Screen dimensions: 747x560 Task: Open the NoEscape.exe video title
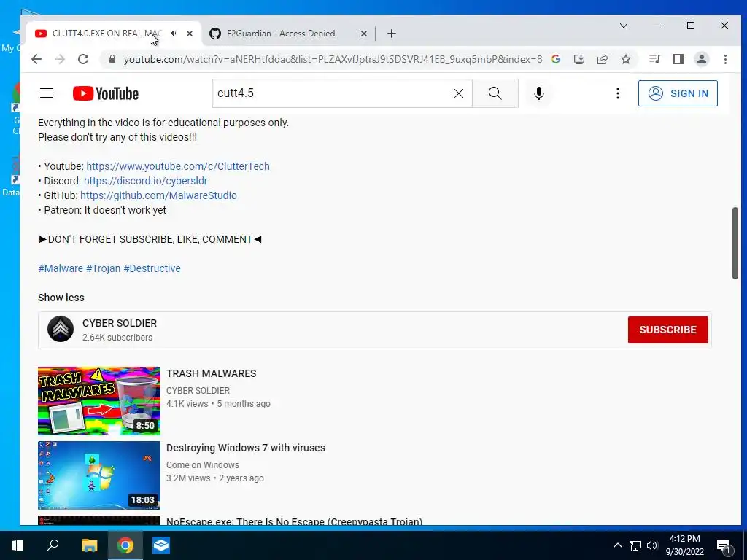point(294,521)
